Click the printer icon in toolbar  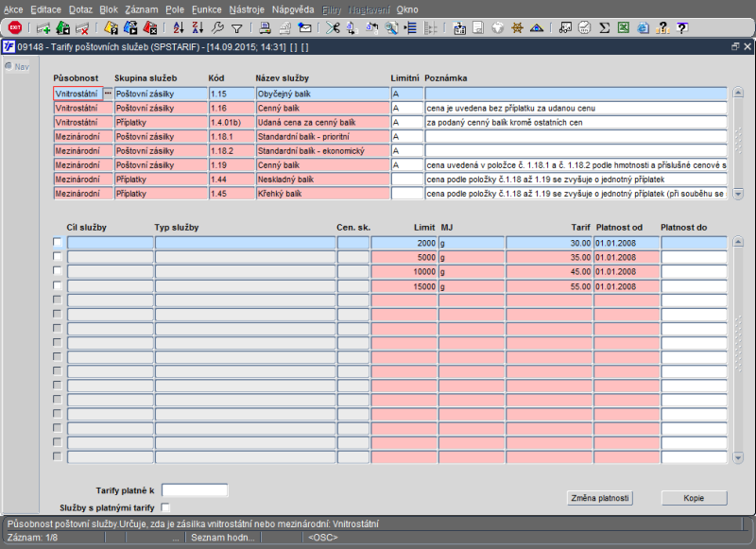(265, 27)
